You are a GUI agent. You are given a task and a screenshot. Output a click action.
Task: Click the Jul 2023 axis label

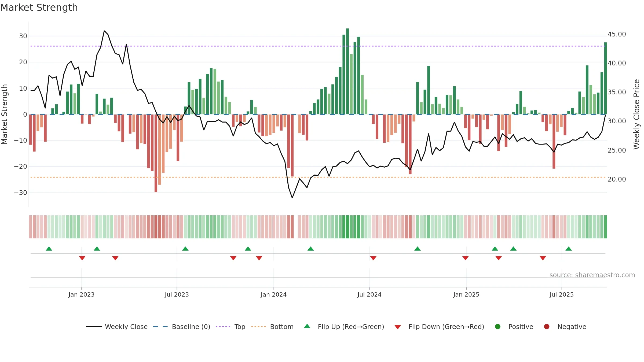tap(177, 294)
